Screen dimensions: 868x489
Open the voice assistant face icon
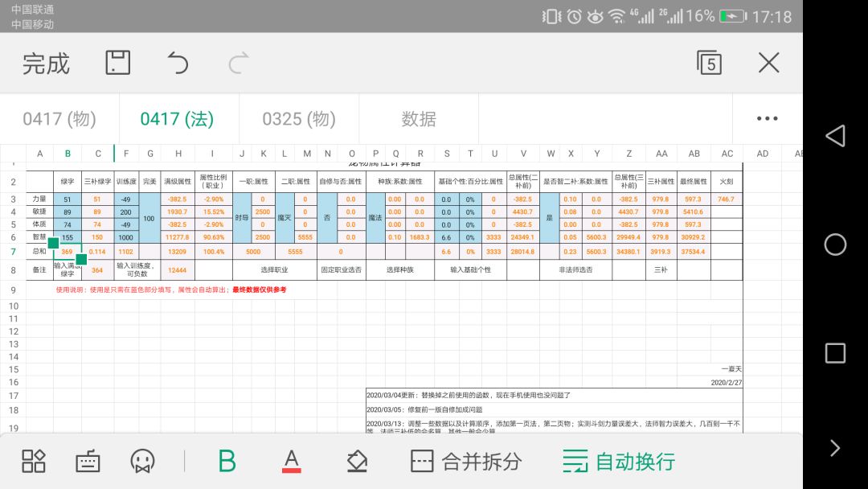pyautogui.click(x=142, y=461)
